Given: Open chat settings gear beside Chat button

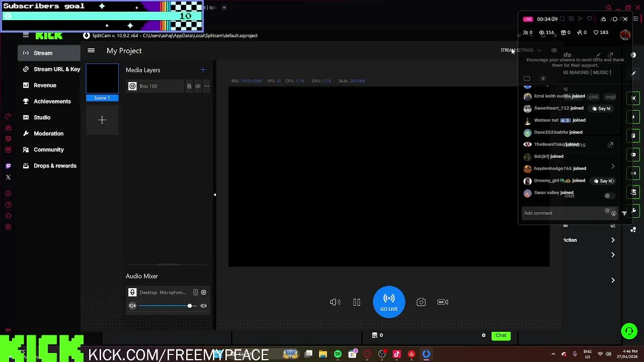Looking at the screenshot, I should (x=484, y=335).
